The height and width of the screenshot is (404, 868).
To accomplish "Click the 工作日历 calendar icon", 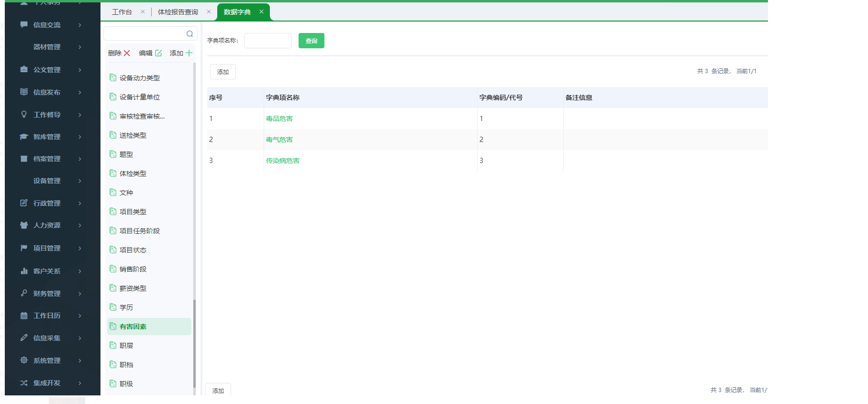I will pos(24,315).
